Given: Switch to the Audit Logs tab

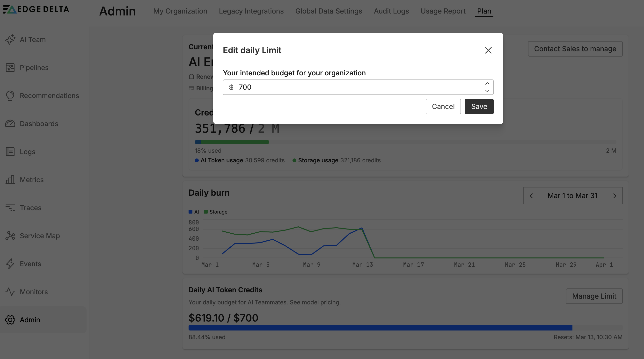Looking at the screenshot, I should [x=391, y=11].
